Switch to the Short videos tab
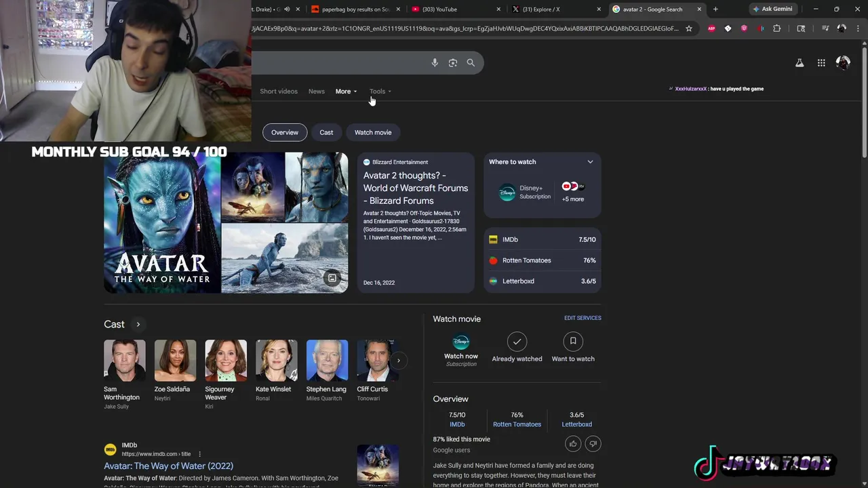Viewport: 868px width, 488px height. click(279, 91)
